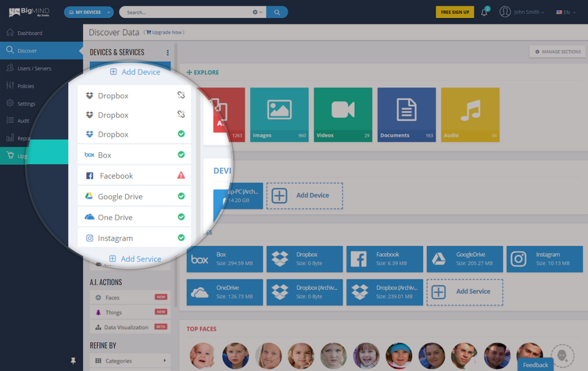Click Instagram's green check status icon
This screenshot has width=588, height=371.
(x=181, y=237)
